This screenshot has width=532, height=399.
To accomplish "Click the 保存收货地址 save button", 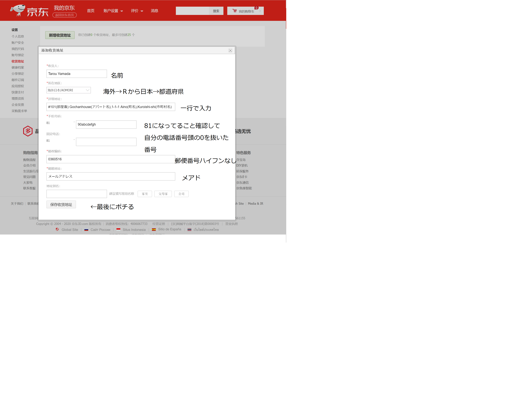I will tap(61, 204).
